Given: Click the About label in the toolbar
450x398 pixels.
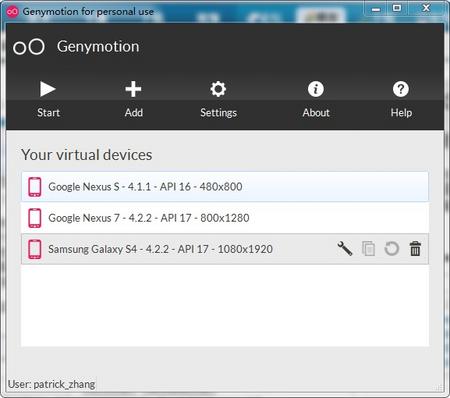Looking at the screenshot, I should (316, 113).
